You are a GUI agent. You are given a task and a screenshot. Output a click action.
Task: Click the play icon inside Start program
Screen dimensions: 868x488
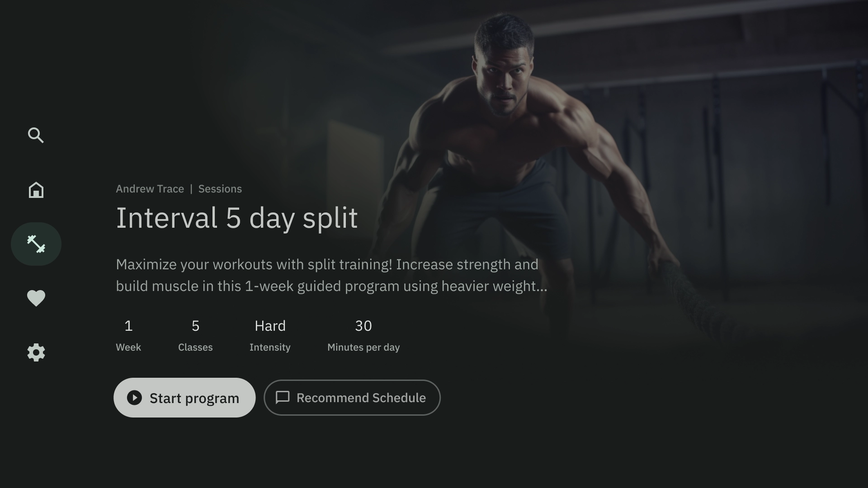tap(134, 398)
